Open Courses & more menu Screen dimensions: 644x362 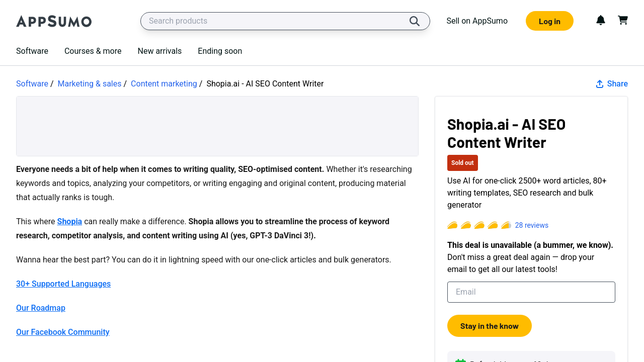pos(93,51)
